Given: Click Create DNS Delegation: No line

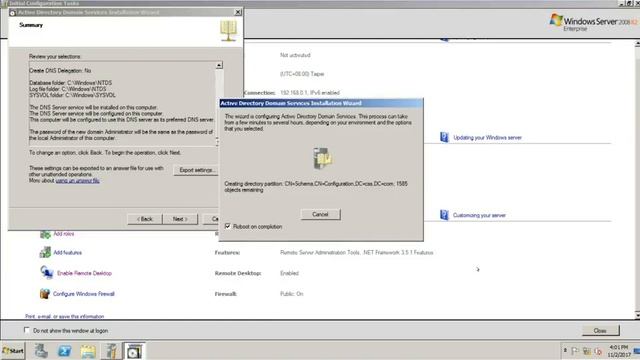Looking at the screenshot, I should pyautogui.click(x=60, y=71).
